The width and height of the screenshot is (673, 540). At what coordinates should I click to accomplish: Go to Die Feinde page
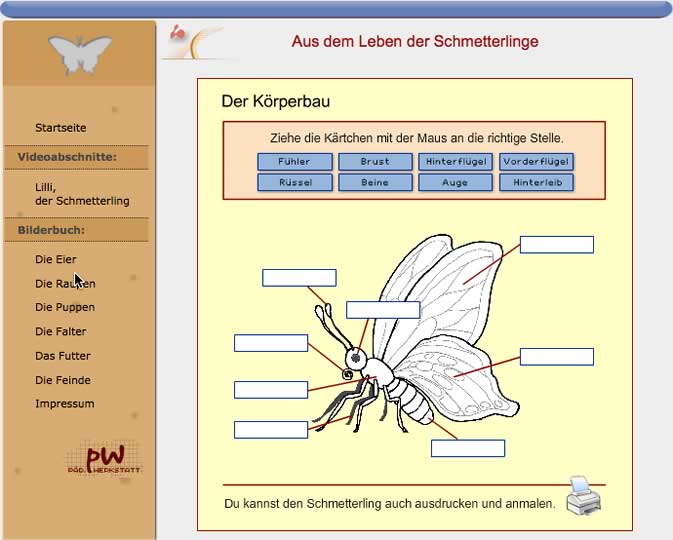[63, 380]
